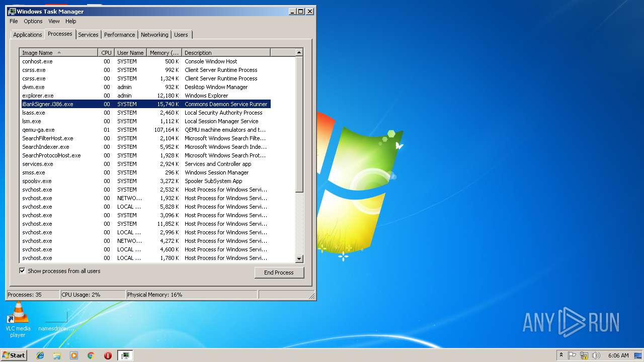Click the process list scrollbar thumb

click(x=299, y=124)
